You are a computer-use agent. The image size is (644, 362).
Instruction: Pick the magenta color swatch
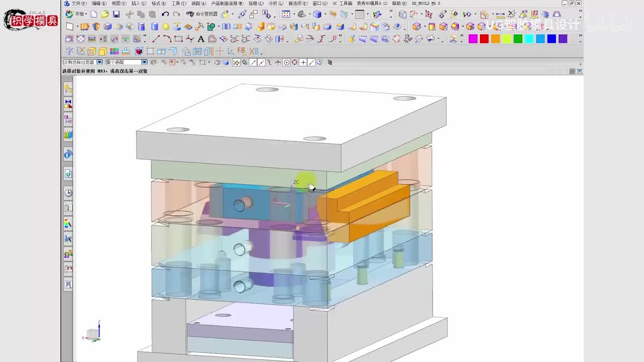(x=473, y=39)
